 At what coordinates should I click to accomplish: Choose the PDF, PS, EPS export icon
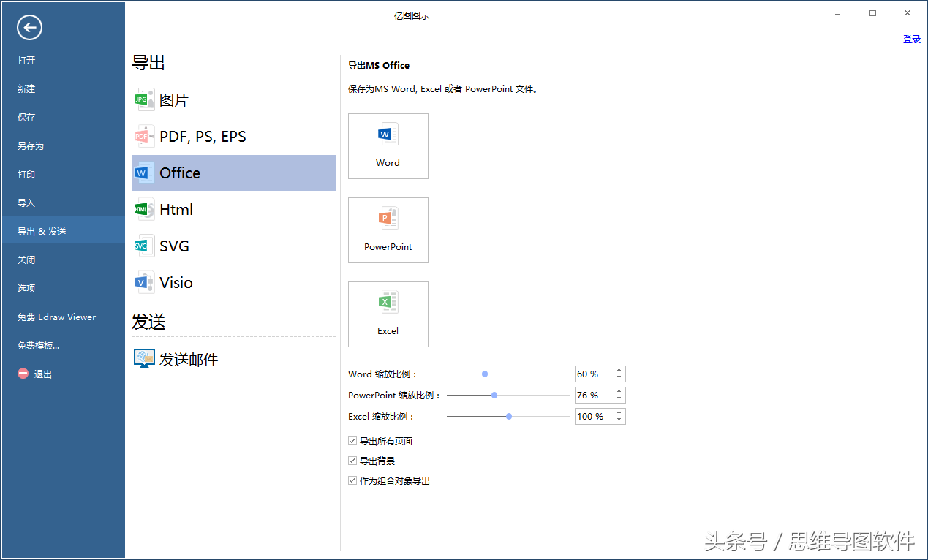coord(144,137)
